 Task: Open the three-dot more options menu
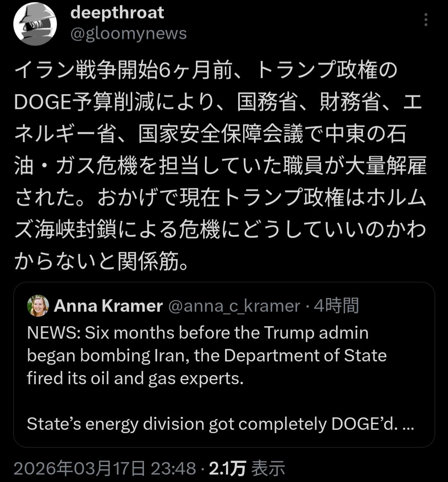(x=426, y=19)
